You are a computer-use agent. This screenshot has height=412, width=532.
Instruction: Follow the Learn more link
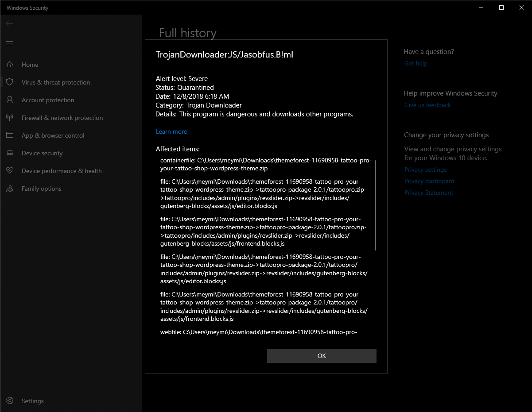pyautogui.click(x=171, y=131)
